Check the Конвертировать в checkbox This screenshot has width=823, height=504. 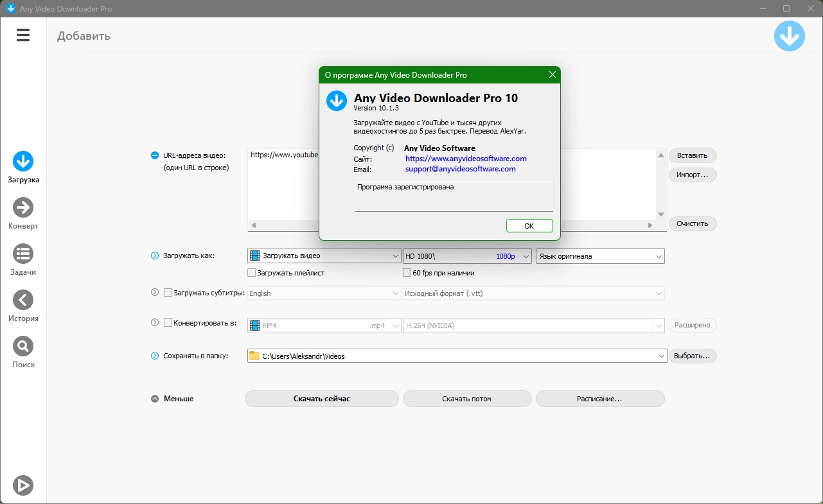tap(168, 323)
